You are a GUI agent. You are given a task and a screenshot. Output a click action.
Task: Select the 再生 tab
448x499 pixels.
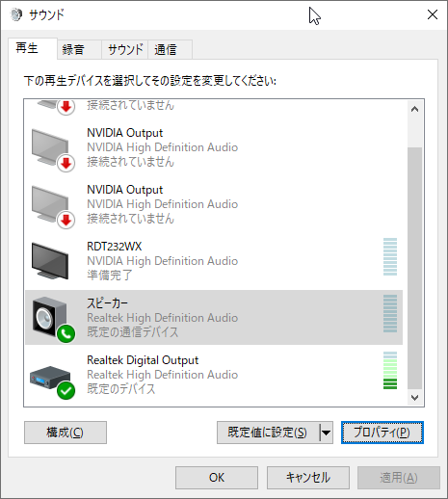33,48
